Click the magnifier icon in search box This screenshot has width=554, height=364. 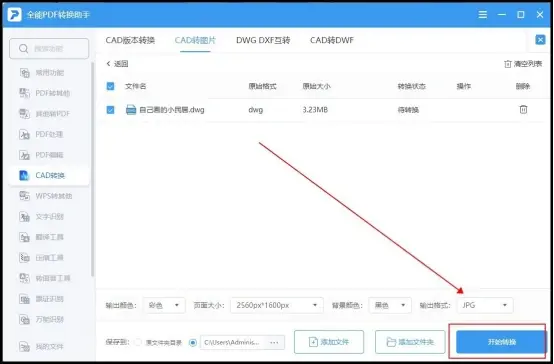(x=23, y=48)
